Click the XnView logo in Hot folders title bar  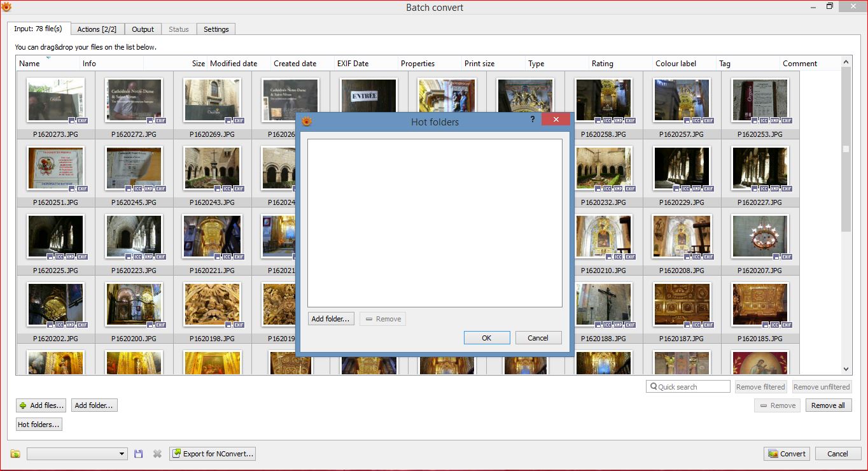(x=307, y=122)
